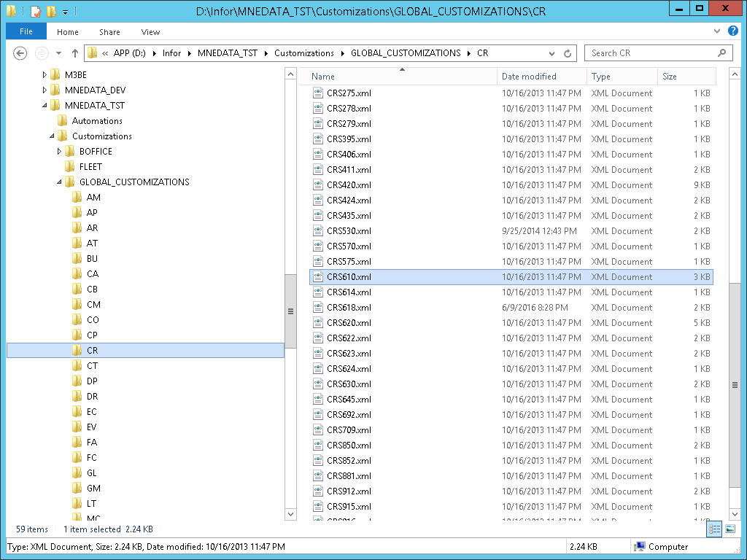Expand the BOFFICE folder node
The height and width of the screenshot is (560, 747).
pos(60,152)
